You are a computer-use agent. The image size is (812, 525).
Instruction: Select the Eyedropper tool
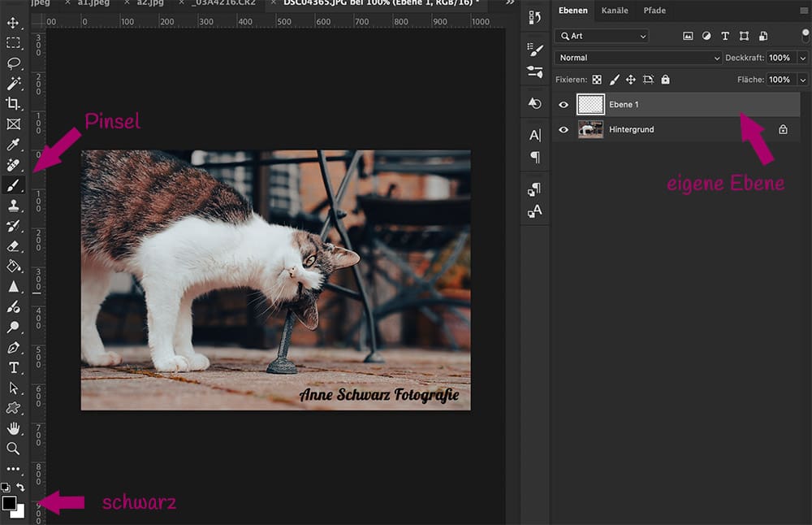15,145
